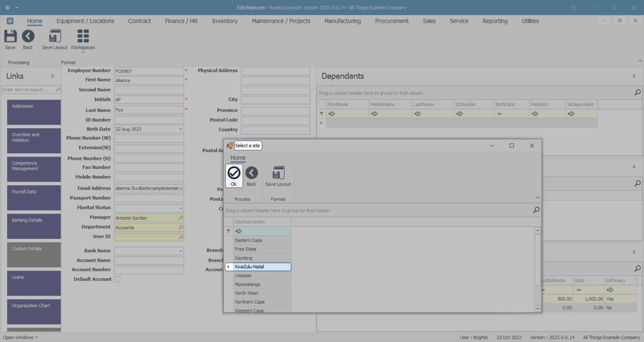Open the Birth Date dropdown
This screenshot has height=342, width=644.
tap(180, 129)
